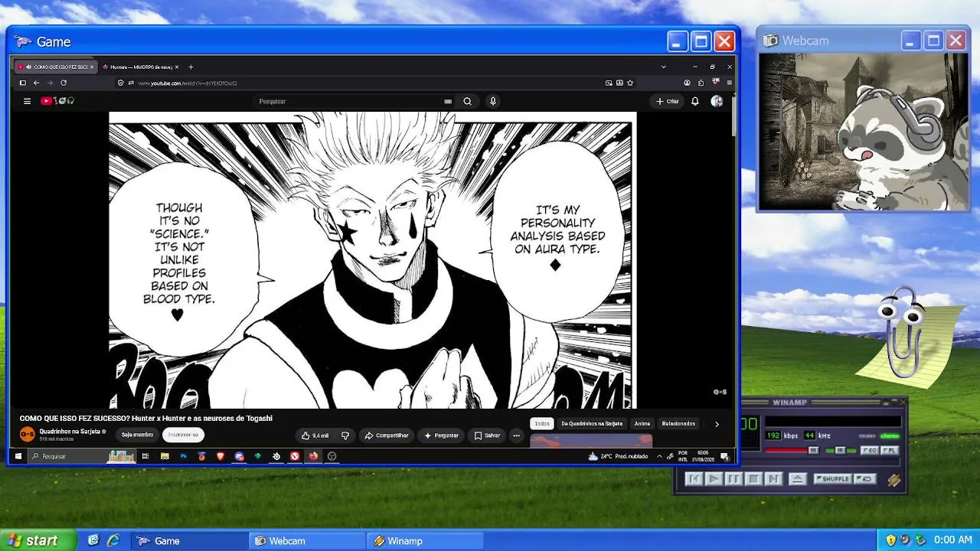Click the Winamp balance slider
Screen dimensions: 980x551
click(x=840, y=451)
